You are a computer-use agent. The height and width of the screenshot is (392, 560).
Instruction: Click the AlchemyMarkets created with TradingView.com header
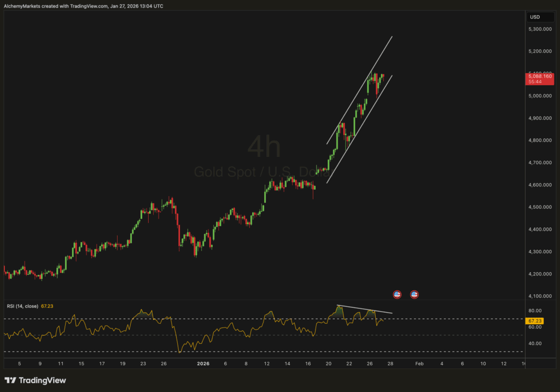click(82, 5)
